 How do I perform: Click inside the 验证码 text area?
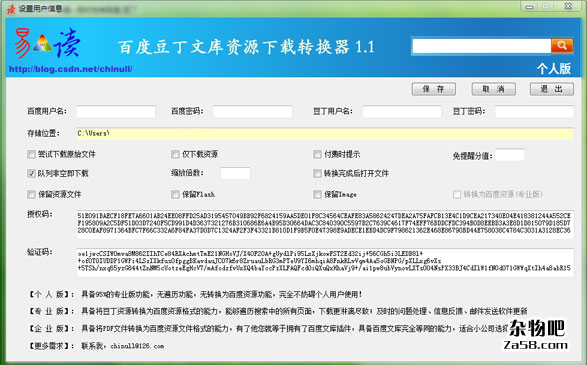[x=325, y=263]
